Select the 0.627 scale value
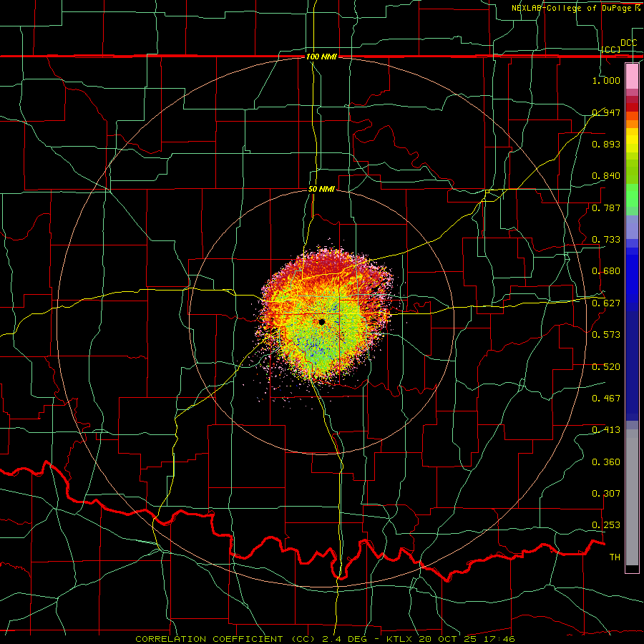 [x=606, y=303]
